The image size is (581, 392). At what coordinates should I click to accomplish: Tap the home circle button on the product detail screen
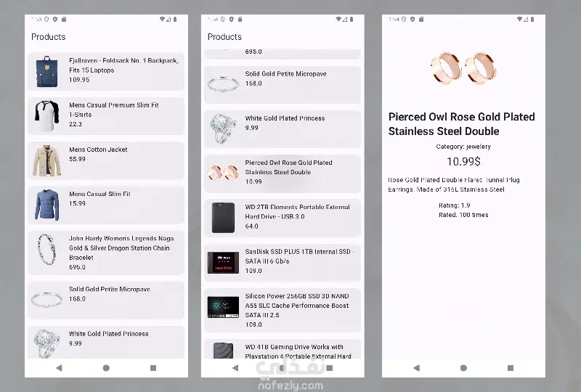pos(463,368)
